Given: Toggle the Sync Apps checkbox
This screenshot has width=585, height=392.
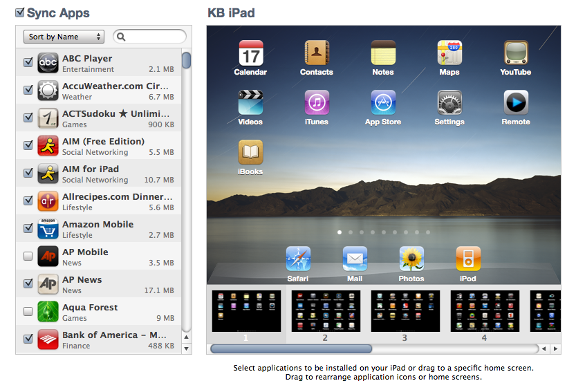Looking at the screenshot, I should pyautogui.click(x=20, y=12).
